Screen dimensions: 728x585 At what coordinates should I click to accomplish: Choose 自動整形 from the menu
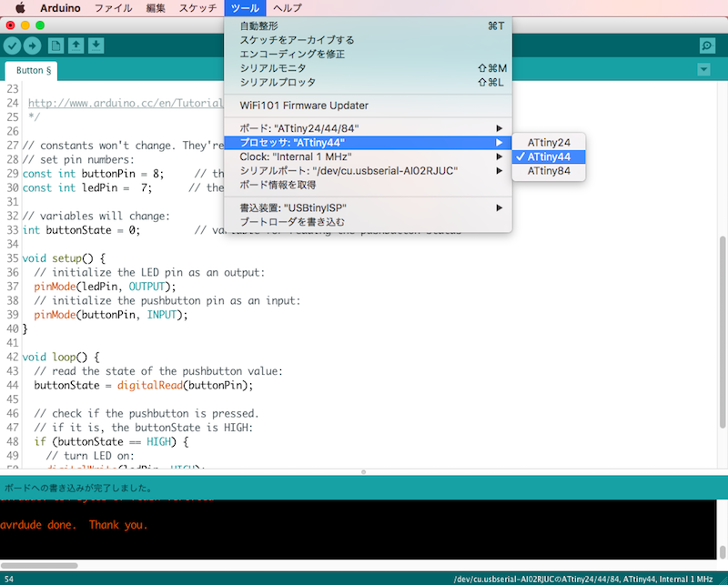(369, 26)
